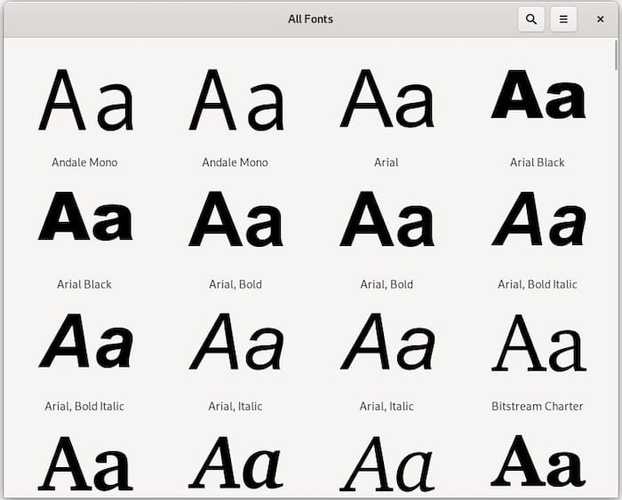Open Arial, Italic preview adjacent to Bitstream Charter

coord(387,342)
